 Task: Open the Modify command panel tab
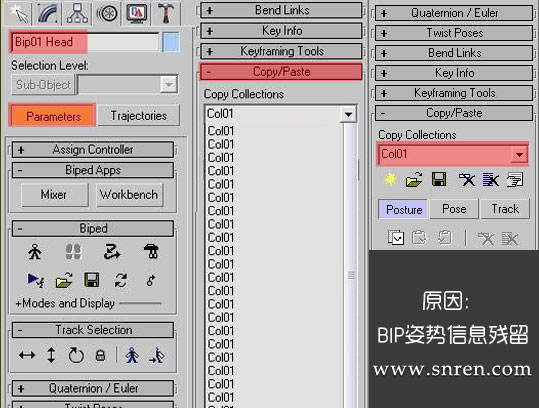pyautogui.click(x=47, y=13)
